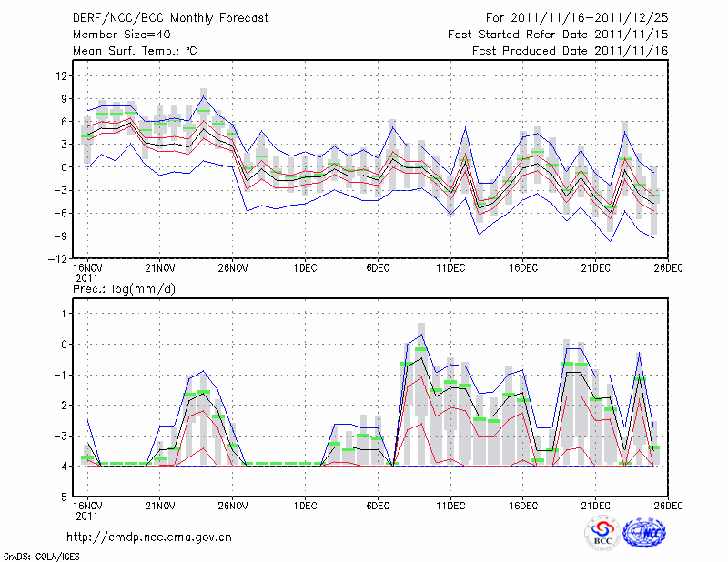The height and width of the screenshot is (562, 728).
Task: Click the -12 value on temperature y-axis
Action: 60,259
